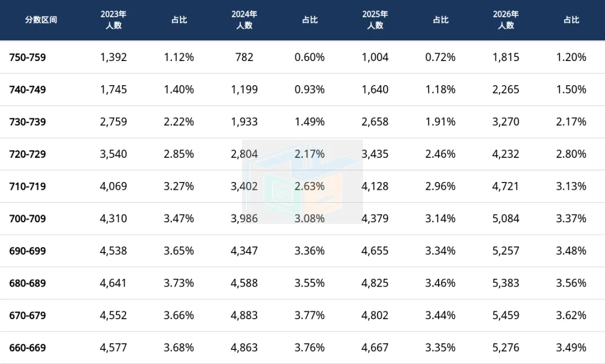This screenshot has width=605, height=364.
Task: Click the 660-669 row label
Action: [x=27, y=347]
